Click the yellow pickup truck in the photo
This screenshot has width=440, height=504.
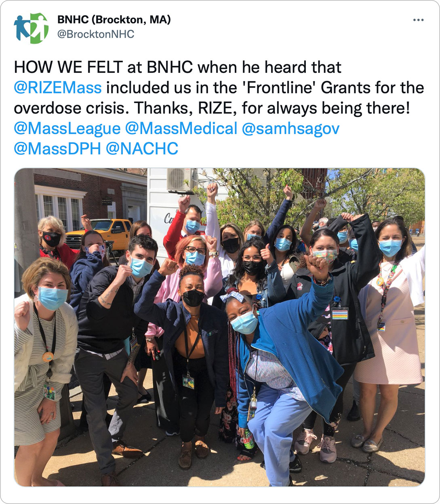tap(99, 234)
